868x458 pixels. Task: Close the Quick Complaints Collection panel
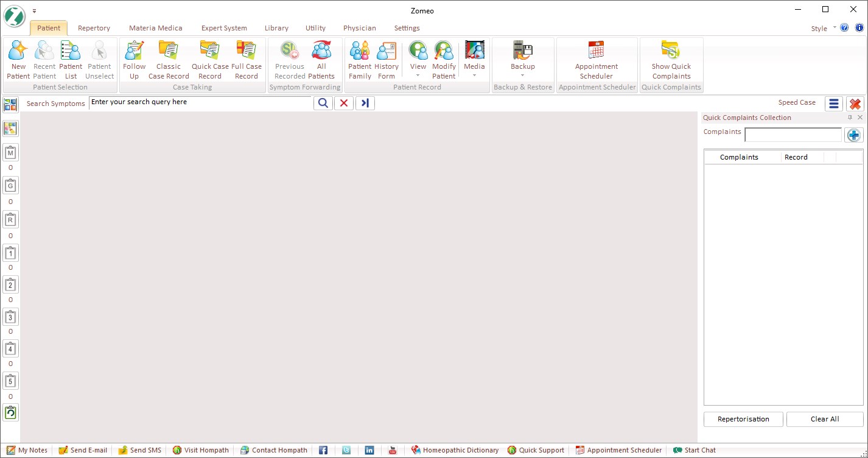(860, 118)
